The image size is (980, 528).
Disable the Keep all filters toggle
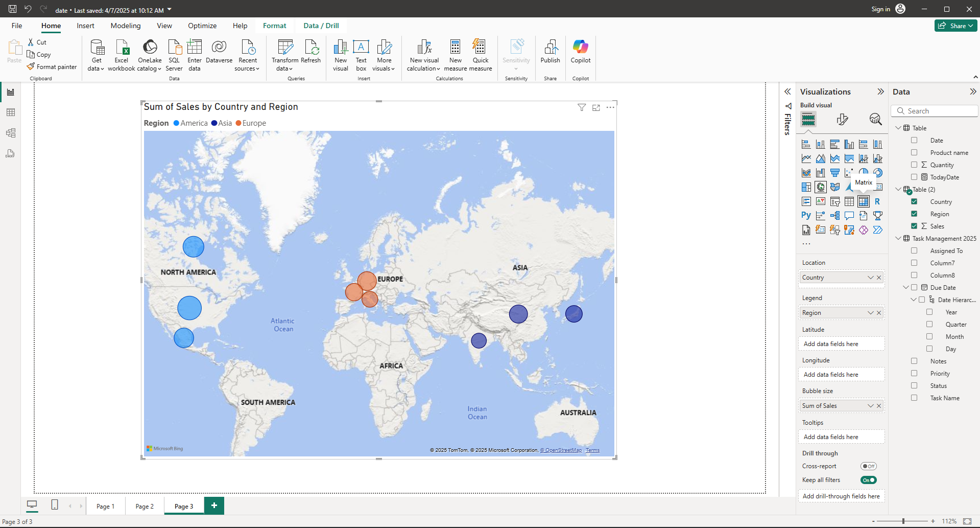tap(868, 480)
